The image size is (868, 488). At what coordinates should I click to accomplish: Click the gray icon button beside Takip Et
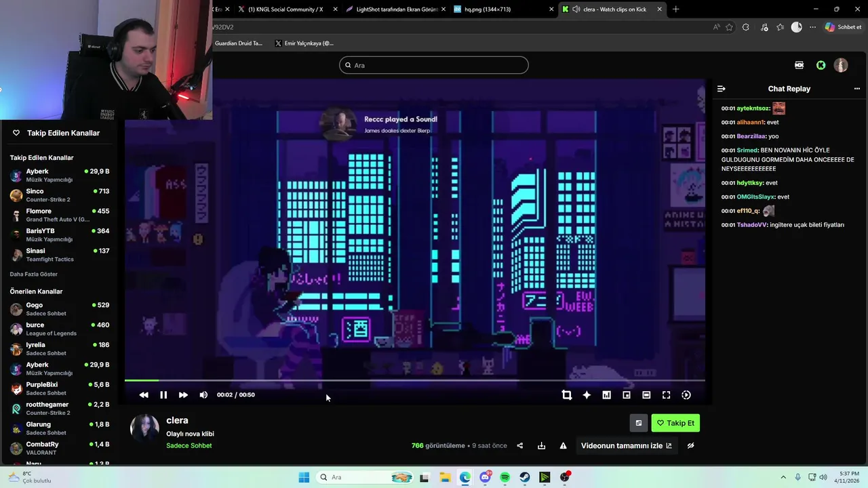pyautogui.click(x=638, y=423)
